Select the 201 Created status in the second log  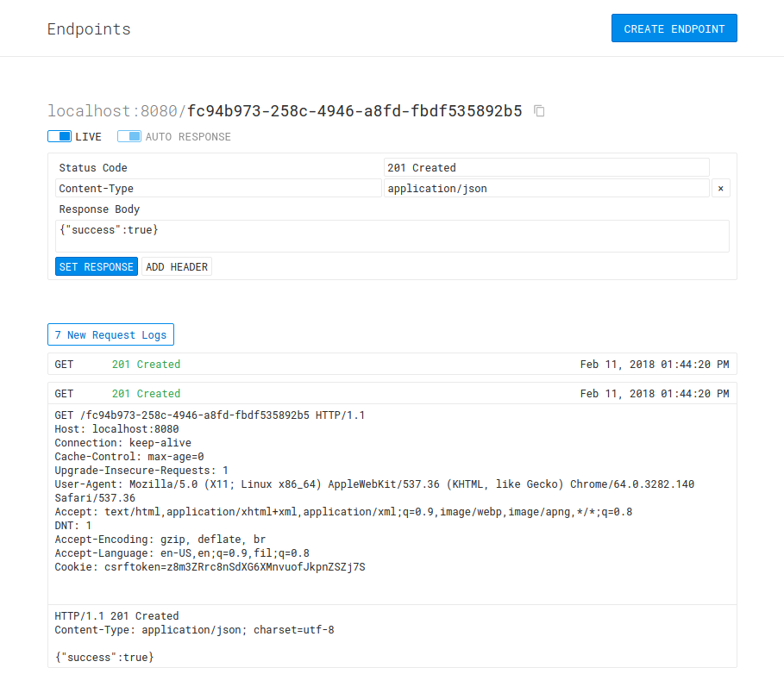pos(145,393)
